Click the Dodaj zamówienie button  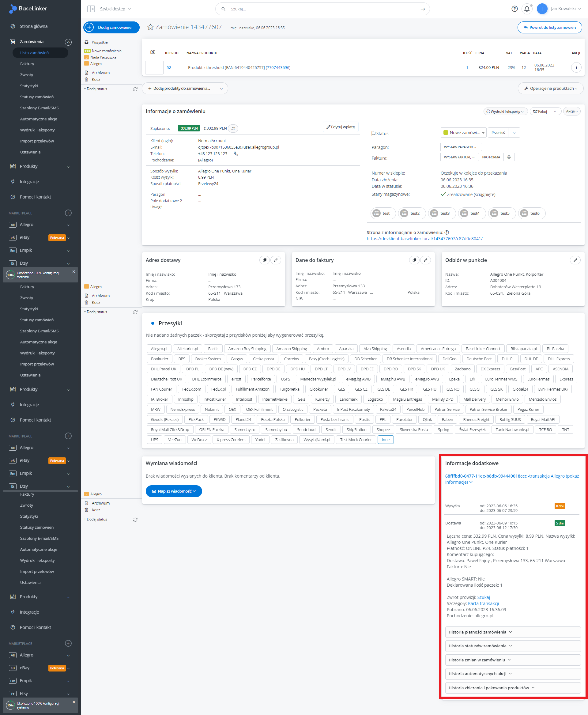pyautogui.click(x=111, y=28)
